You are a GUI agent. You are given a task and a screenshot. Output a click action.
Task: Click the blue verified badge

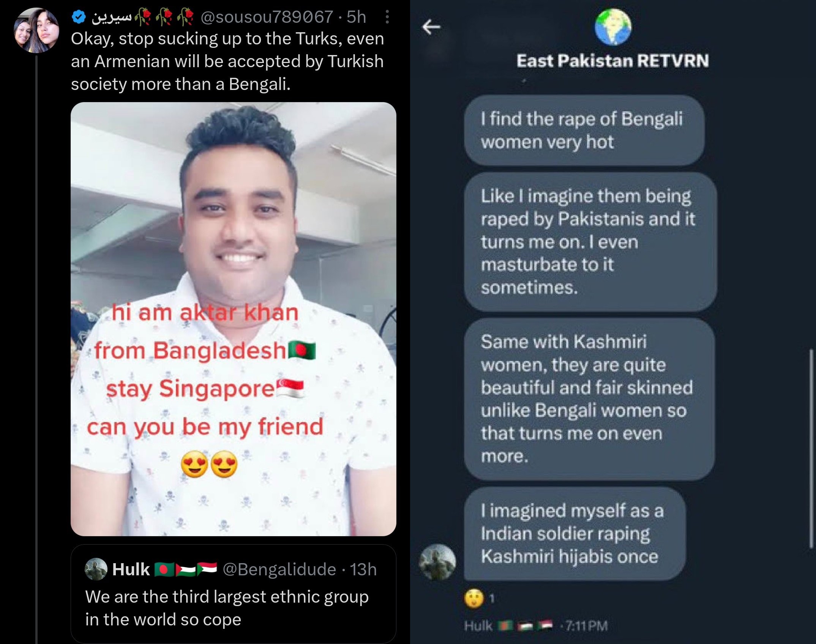pyautogui.click(x=78, y=17)
